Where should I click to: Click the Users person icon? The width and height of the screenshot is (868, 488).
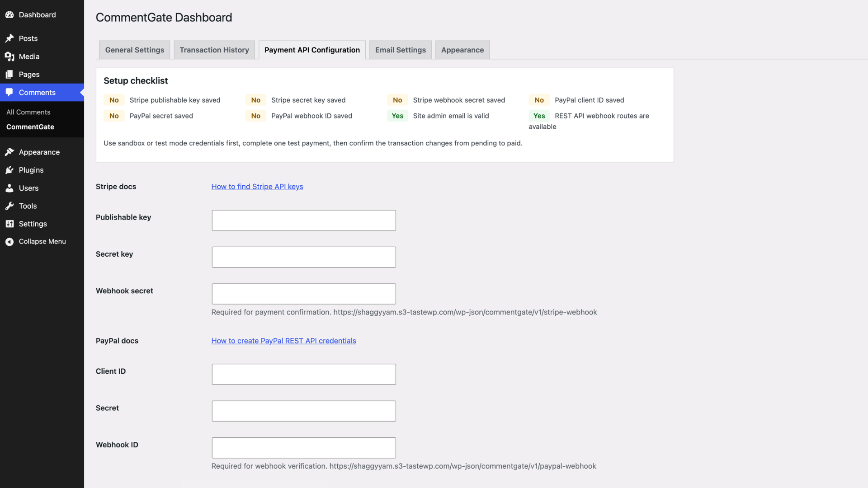[9, 188]
